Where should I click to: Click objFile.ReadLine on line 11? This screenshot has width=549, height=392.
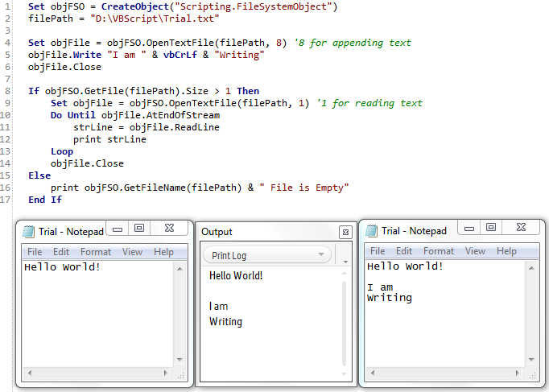pyautogui.click(x=175, y=127)
